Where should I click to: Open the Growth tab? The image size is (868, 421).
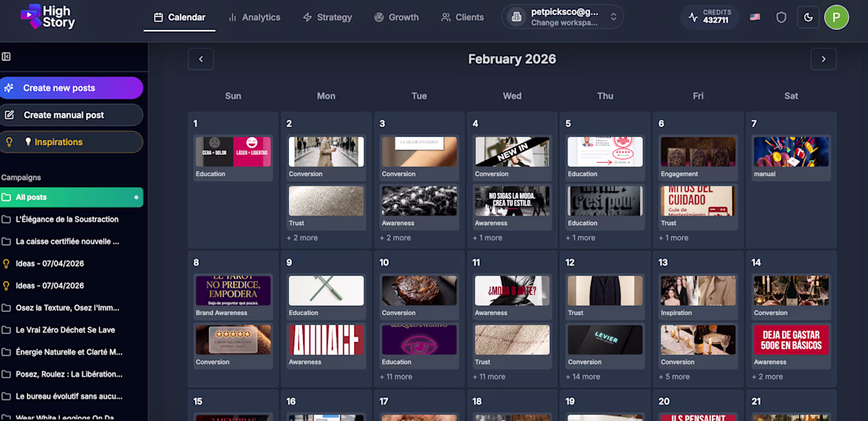tap(396, 17)
